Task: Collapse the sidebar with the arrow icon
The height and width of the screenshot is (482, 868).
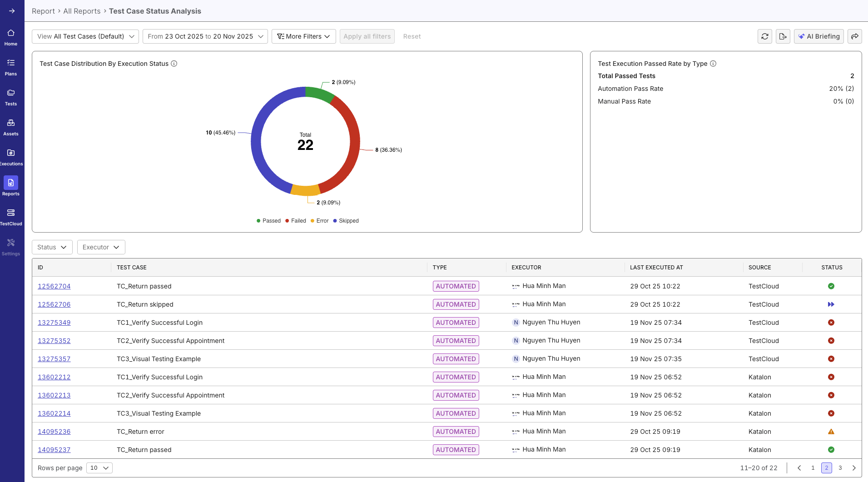Action: click(11, 11)
